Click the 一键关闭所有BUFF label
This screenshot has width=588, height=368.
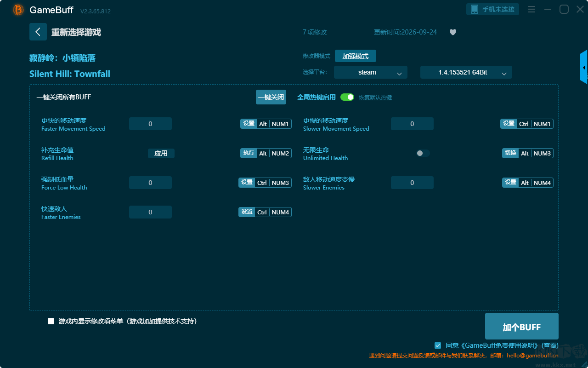(x=64, y=97)
